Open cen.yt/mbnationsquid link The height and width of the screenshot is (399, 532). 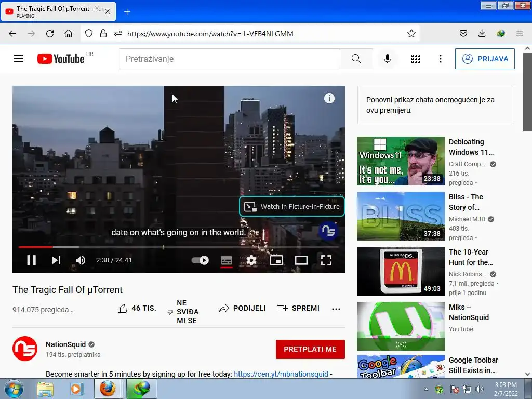(281, 374)
